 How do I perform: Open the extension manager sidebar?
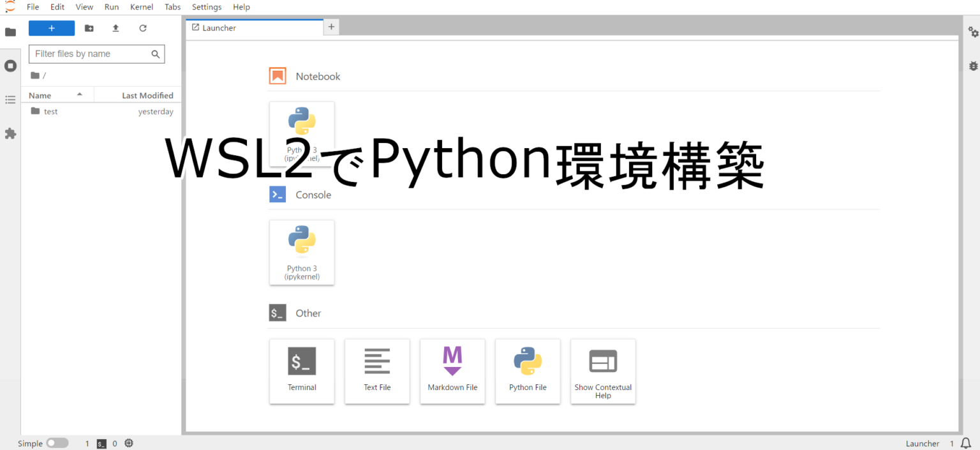coord(10,133)
